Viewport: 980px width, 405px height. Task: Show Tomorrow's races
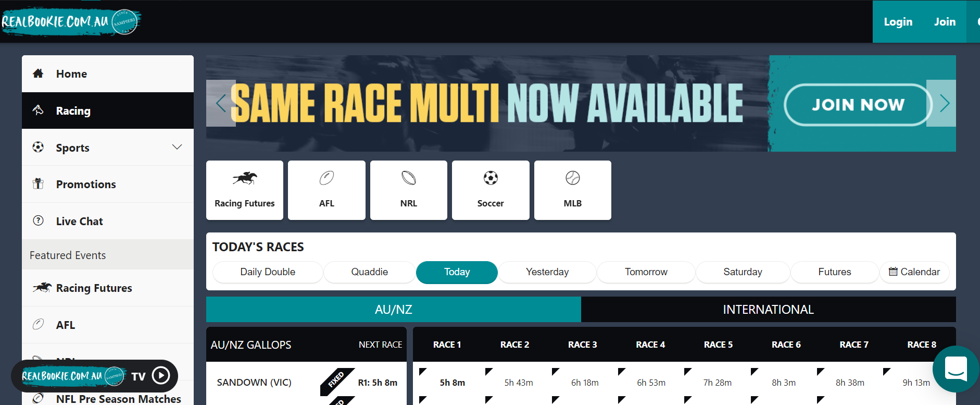point(646,272)
